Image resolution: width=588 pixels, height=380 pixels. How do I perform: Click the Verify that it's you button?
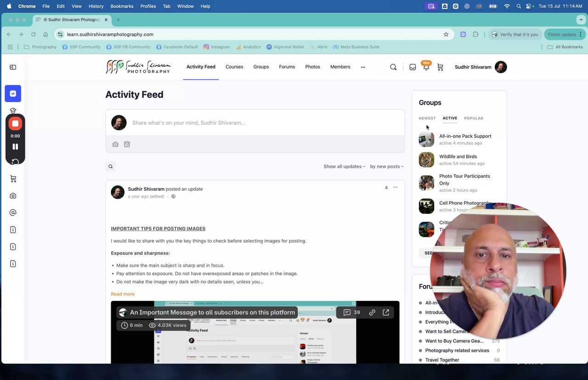514,34
